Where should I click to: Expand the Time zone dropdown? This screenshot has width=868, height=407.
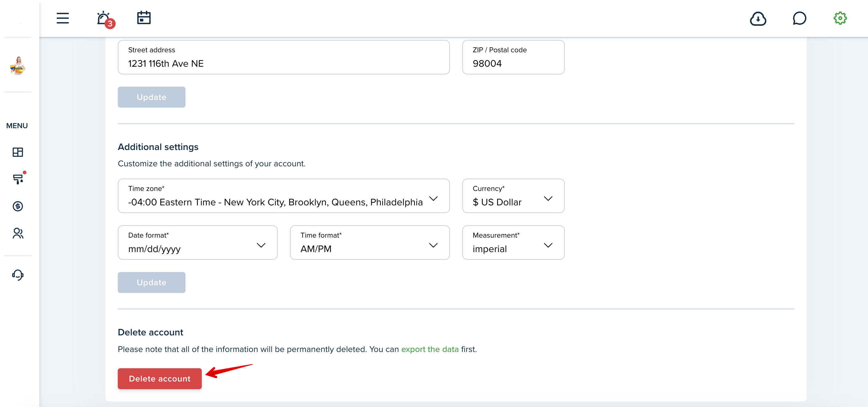point(284,196)
